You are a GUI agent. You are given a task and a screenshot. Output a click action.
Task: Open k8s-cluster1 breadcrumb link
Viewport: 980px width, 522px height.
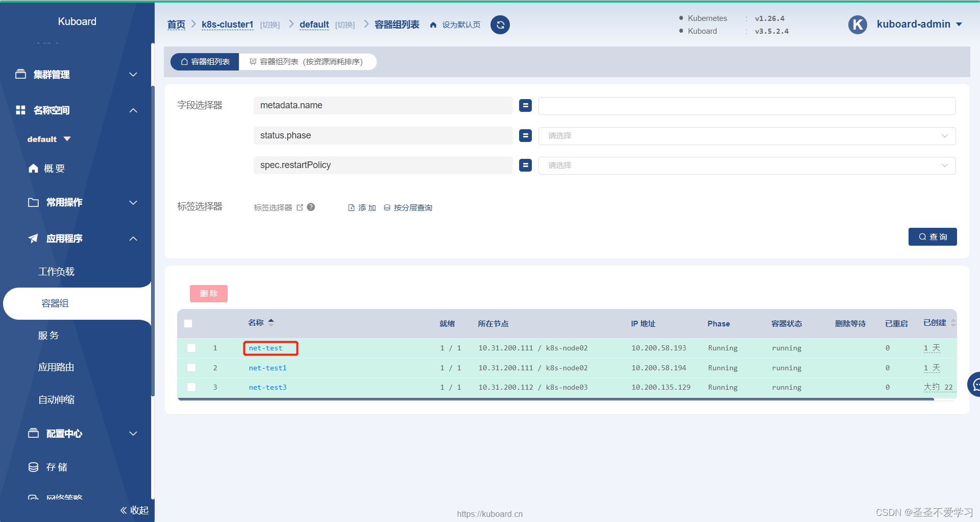pyautogui.click(x=228, y=25)
